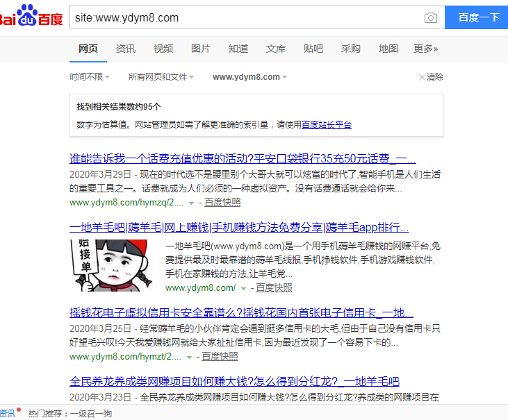Expand arrow next to www.ydym8.com/hymzq/2... URL
Image resolution: width=508 pixels, height=420 pixels.
(x=192, y=203)
